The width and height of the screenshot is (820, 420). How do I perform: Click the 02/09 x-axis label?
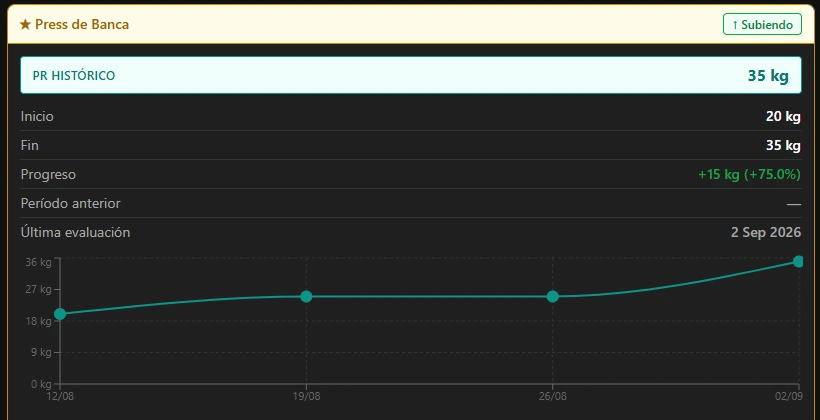[x=789, y=396]
